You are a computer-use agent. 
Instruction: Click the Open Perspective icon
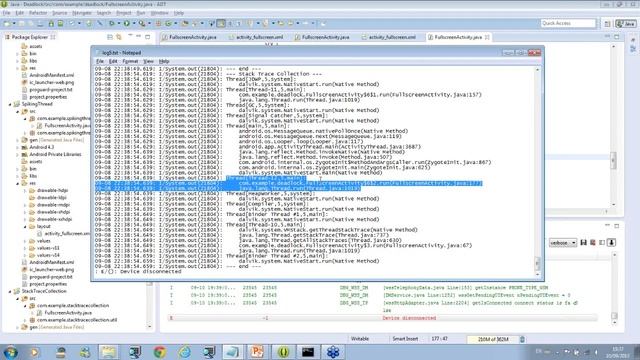pos(607,24)
